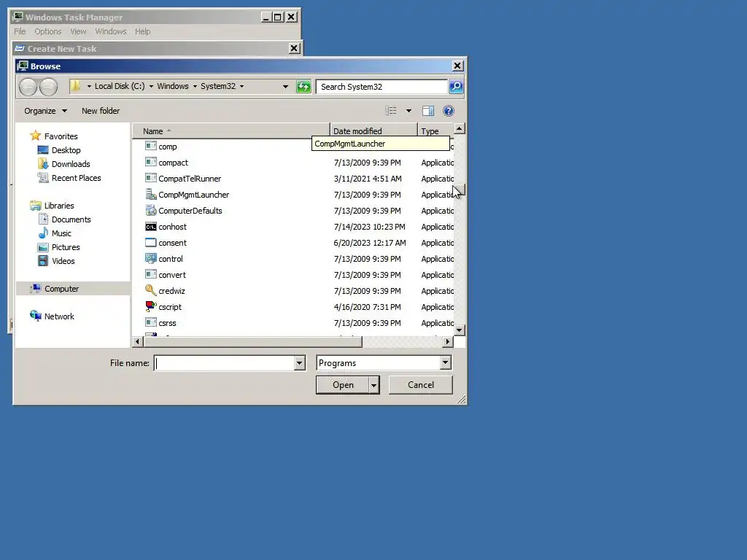
Task: Click the vertical scrollbar up arrow
Action: [x=460, y=128]
